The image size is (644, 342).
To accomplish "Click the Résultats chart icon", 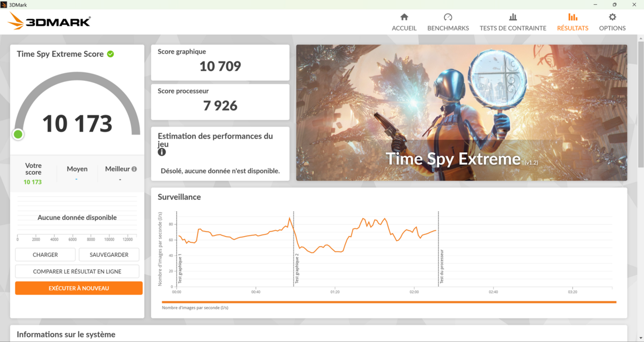I will [573, 17].
